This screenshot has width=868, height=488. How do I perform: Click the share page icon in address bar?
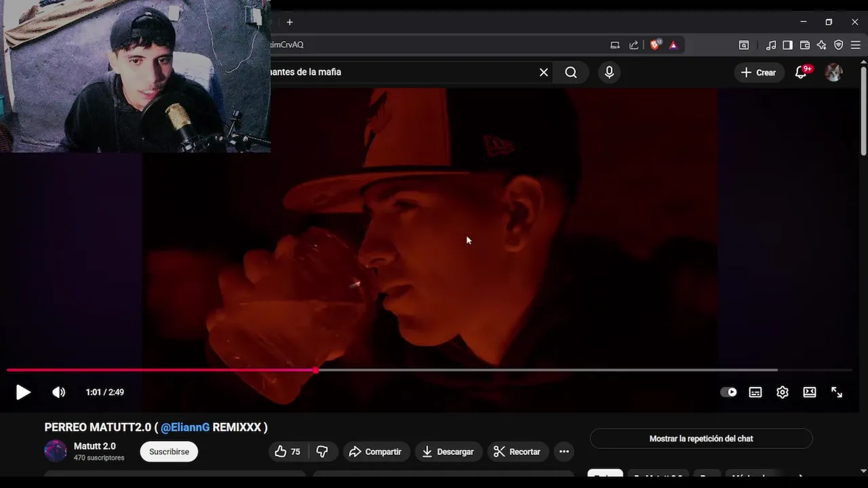(x=633, y=45)
